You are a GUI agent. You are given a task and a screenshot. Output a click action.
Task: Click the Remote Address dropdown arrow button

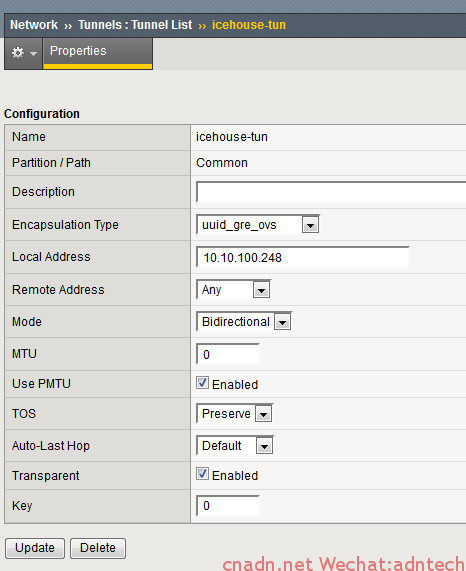pos(261,290)
